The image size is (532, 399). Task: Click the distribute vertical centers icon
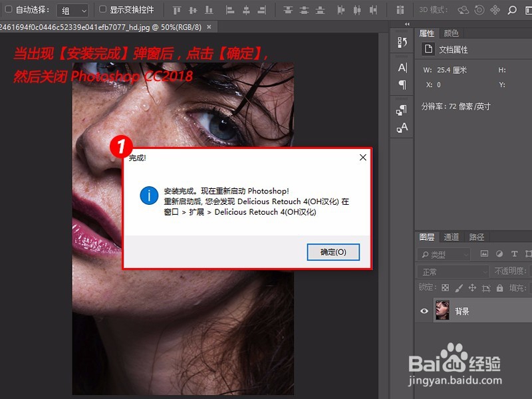coord(304,11)
